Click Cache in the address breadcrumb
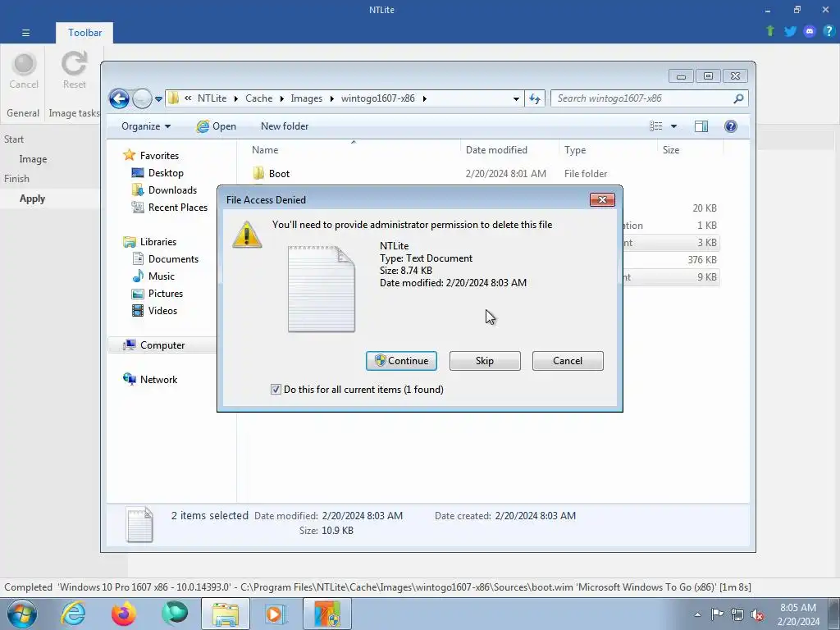The height and width of the screenshot is (630, 840). click(258, 98)
